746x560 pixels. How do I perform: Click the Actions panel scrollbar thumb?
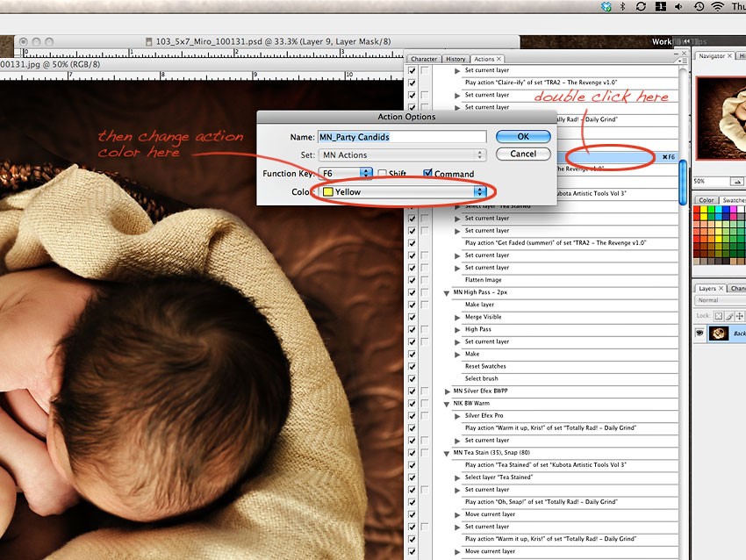[683, 182]
